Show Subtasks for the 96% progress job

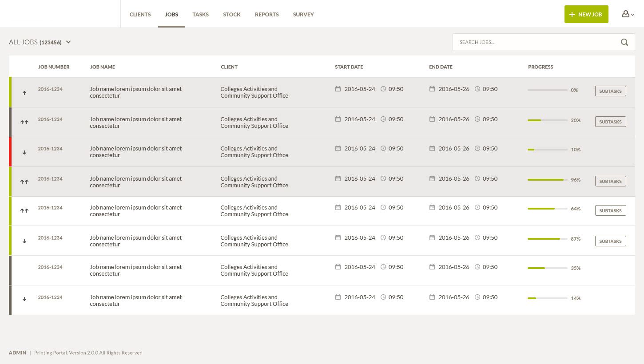point(610,181)
